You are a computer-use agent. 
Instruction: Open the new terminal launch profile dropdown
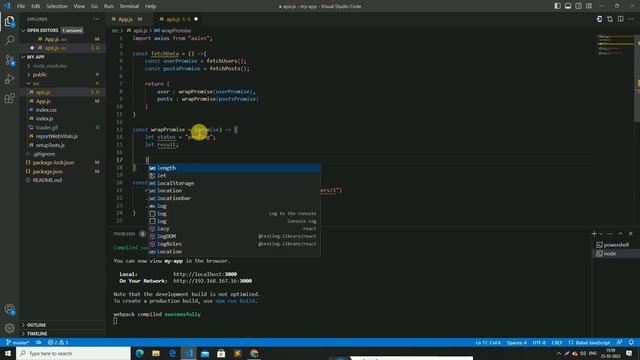(600, 234)
